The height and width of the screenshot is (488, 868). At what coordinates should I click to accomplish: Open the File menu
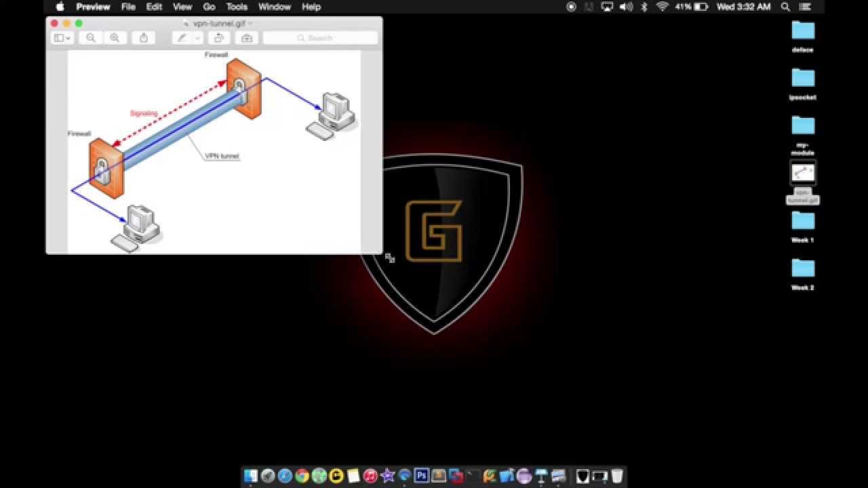[128, 7]
